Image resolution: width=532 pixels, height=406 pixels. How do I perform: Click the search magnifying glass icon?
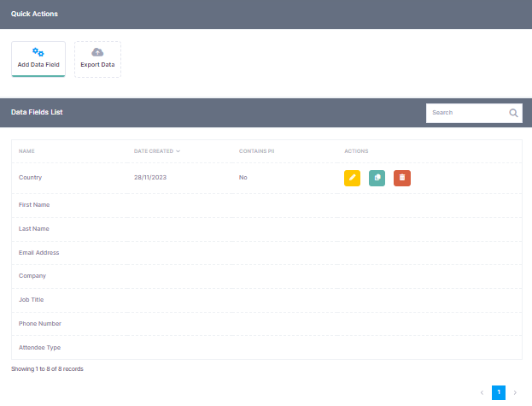(x=513, y=113)
